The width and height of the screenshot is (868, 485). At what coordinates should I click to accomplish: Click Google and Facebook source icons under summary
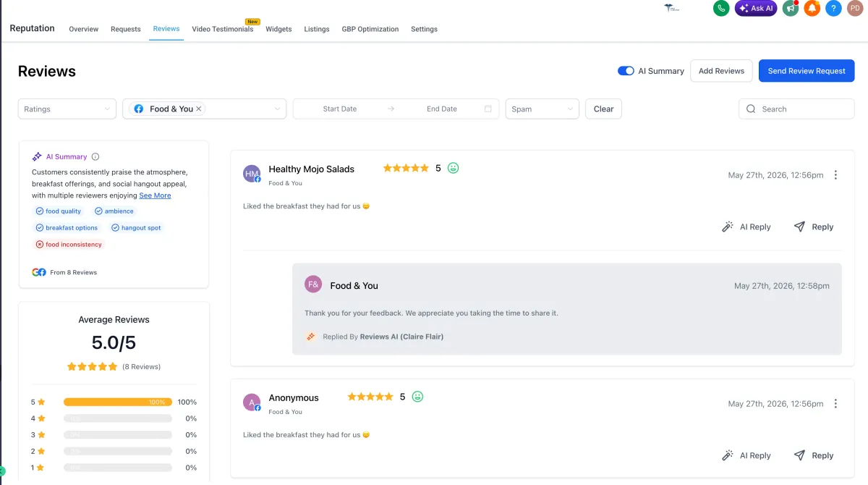click(39, 272)
